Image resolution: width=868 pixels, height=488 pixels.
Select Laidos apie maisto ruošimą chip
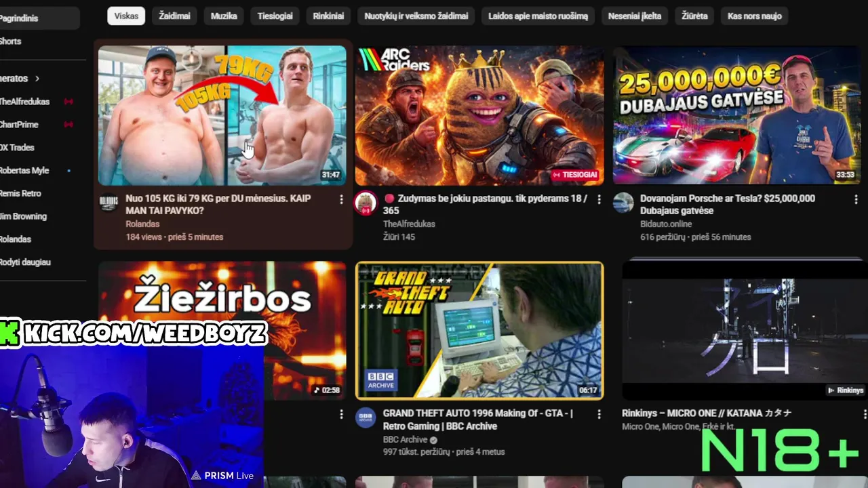(x=538, y=16)
